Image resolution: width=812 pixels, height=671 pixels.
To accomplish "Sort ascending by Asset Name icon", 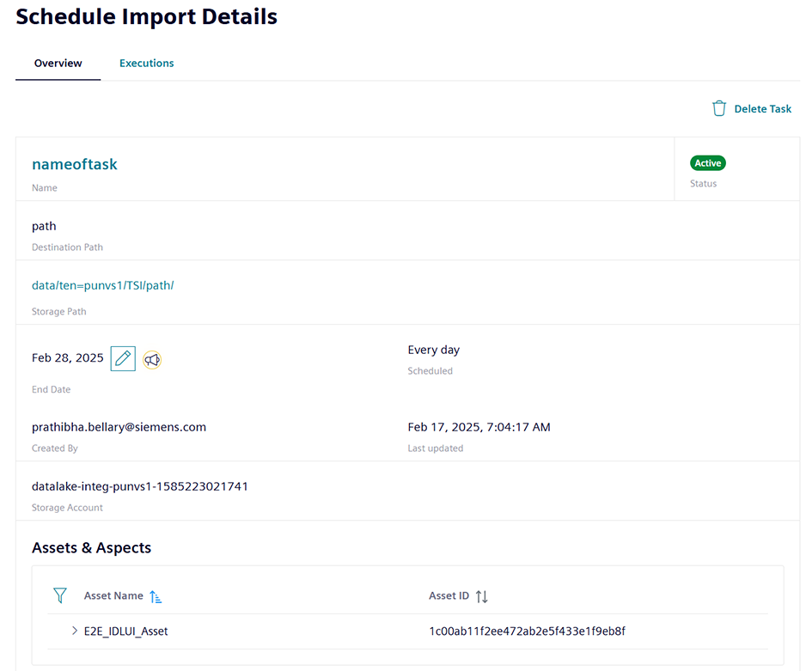I will 156,596.
